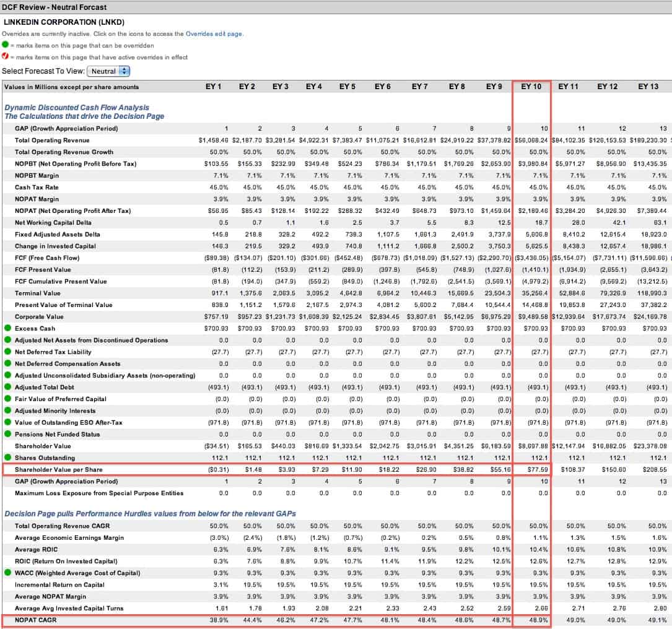Select the EY 5 column header
The image size is (672, 629).
pos(347,87)
